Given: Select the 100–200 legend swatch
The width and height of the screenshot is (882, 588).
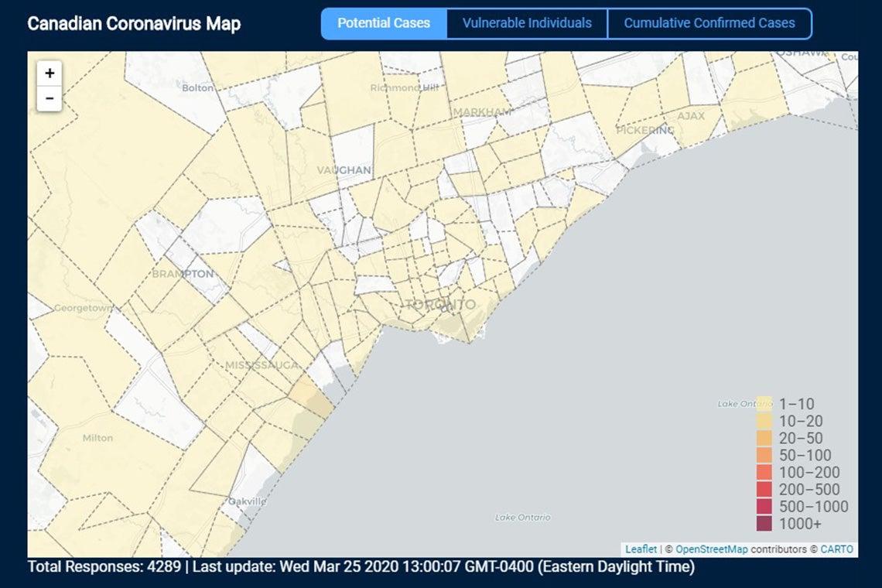Looking at the screenshot, I should (764, 473).
